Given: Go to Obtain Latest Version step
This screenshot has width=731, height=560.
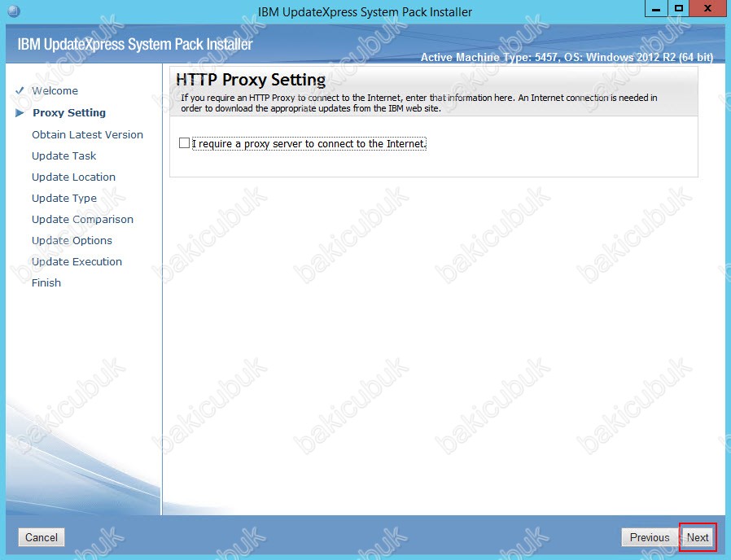Looking at the screenshot, I should coord(87,134).
